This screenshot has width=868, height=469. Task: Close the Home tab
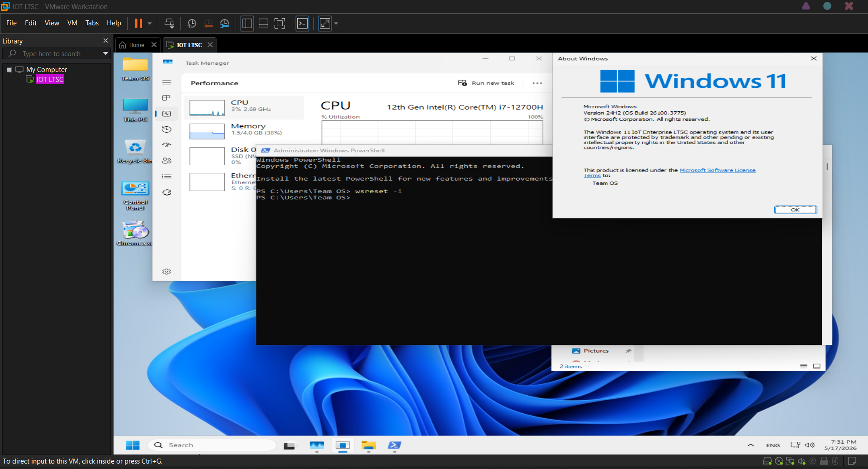click(x=154, y=44)
